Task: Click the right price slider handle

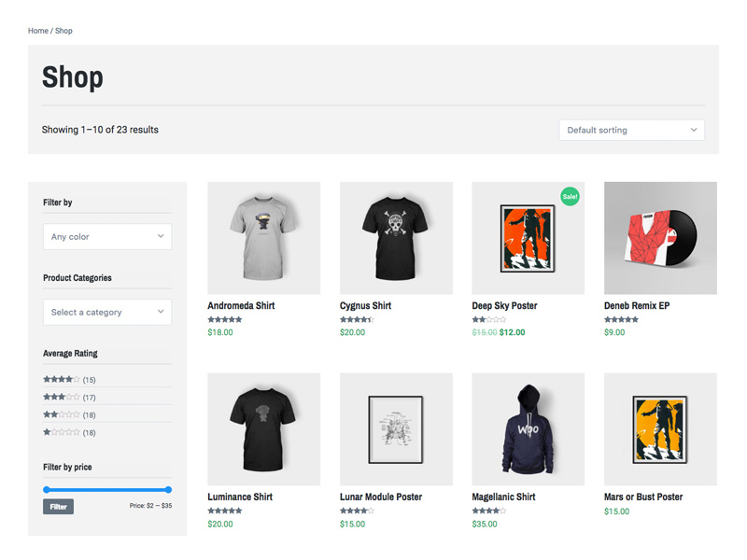Action: pos(168,489)
